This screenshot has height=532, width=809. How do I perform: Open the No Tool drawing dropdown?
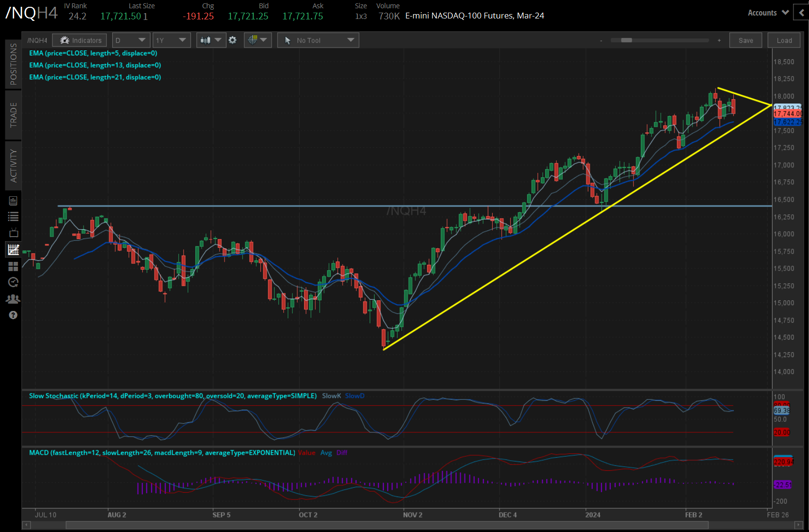coord(318,40)
